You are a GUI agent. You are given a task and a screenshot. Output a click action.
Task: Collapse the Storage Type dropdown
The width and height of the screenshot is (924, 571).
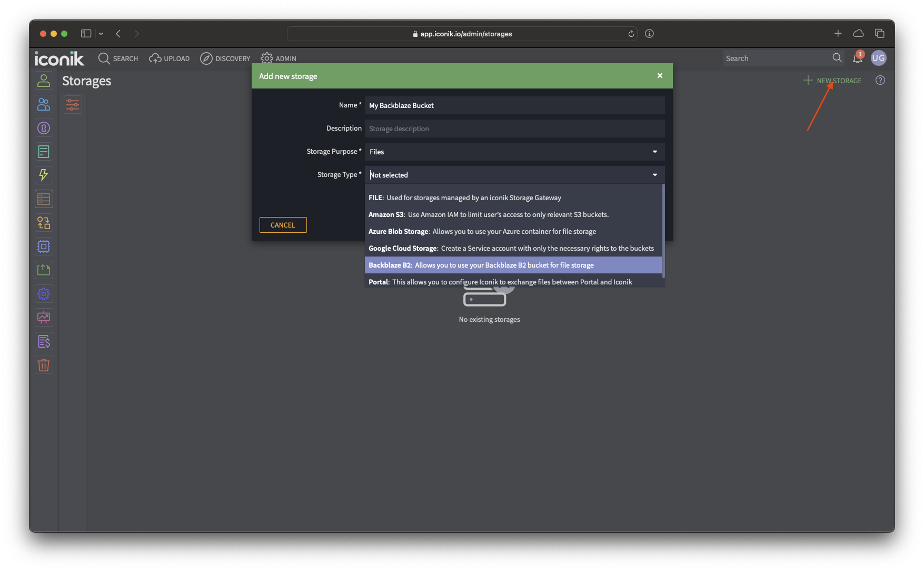click(515, 175)
